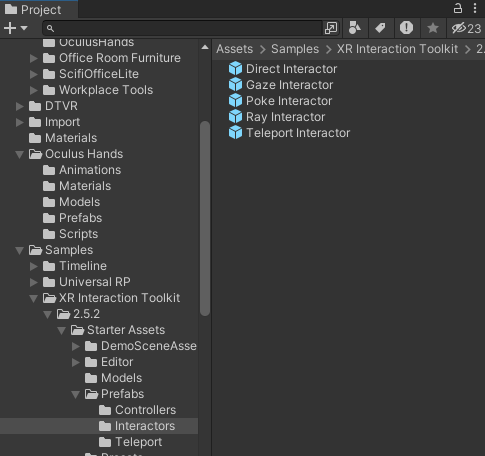Viewport: 485px width, 456px height.
Task: Select Gaze Interactor prefab icon
Action: [x=235, y=85]
